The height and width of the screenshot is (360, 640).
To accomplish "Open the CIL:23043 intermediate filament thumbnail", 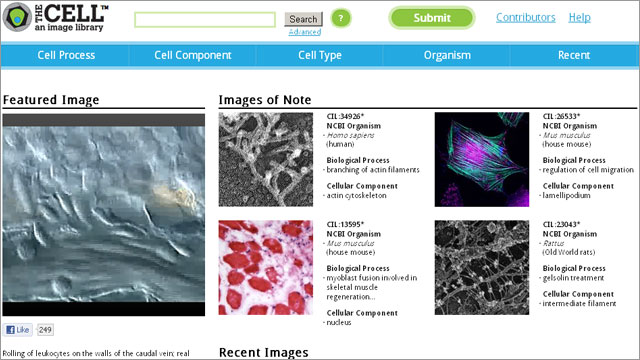I will (482, 268).
